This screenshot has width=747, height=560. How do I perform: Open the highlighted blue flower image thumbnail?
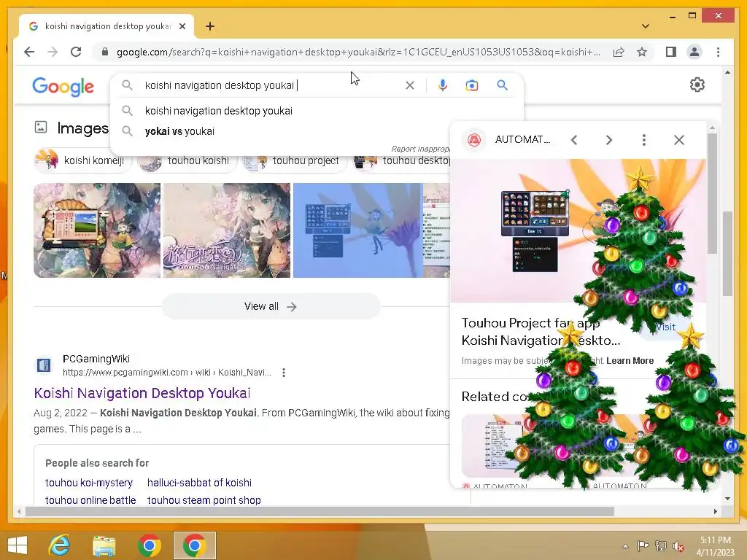(x=357, y=230)
